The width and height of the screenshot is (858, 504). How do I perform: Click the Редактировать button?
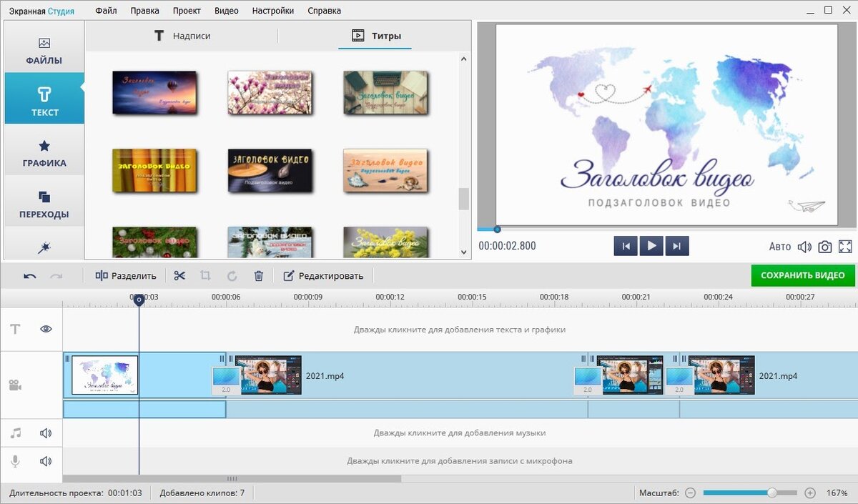pos(323,276)
